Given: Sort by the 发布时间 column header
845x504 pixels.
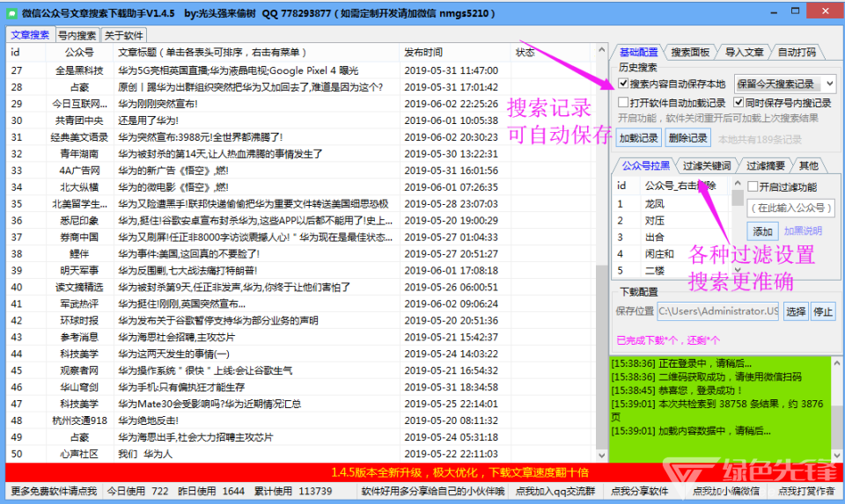Looking at the screenshot, I should pos(455,52).
